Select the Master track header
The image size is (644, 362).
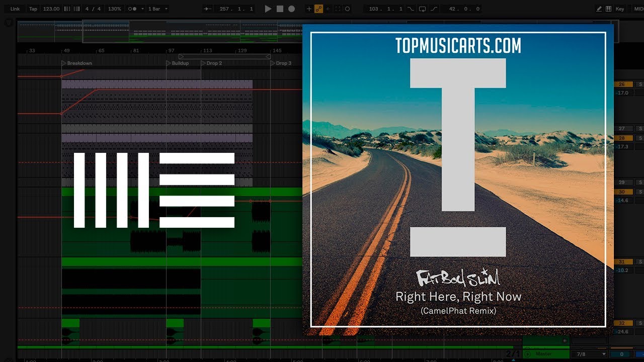pos(545,354)
